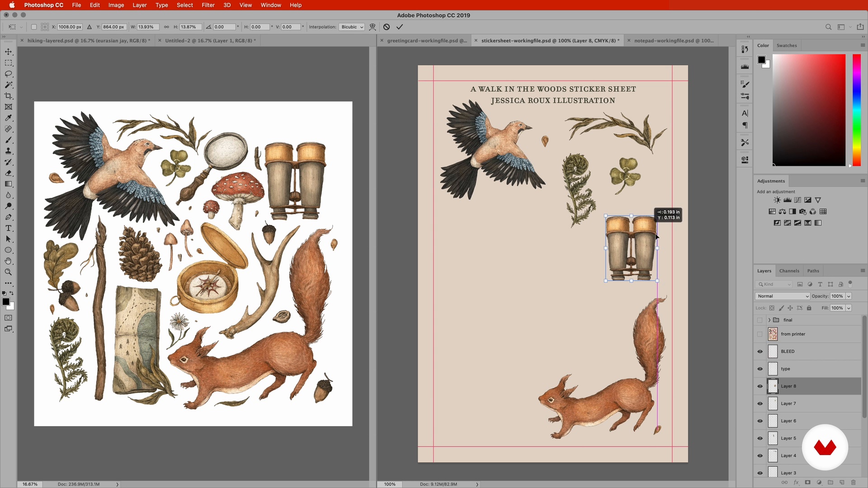Add a layer mask icon
Screen dimensions: 868x488
pos(808,483)
